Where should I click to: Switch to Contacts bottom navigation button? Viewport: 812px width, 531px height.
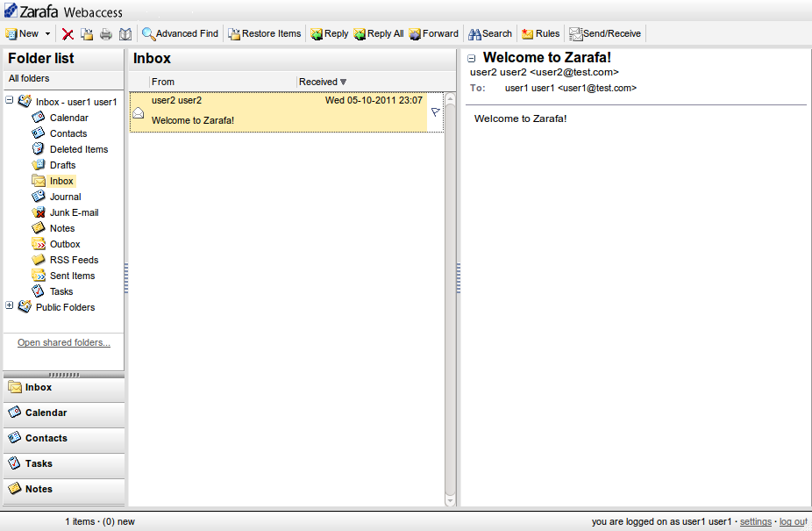64,439
